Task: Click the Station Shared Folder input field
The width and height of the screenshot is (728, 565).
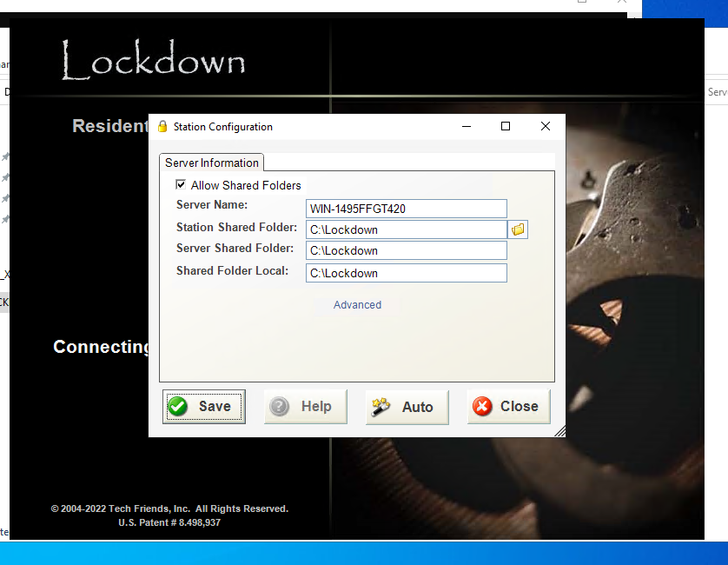Action: [x=407, y=229]
